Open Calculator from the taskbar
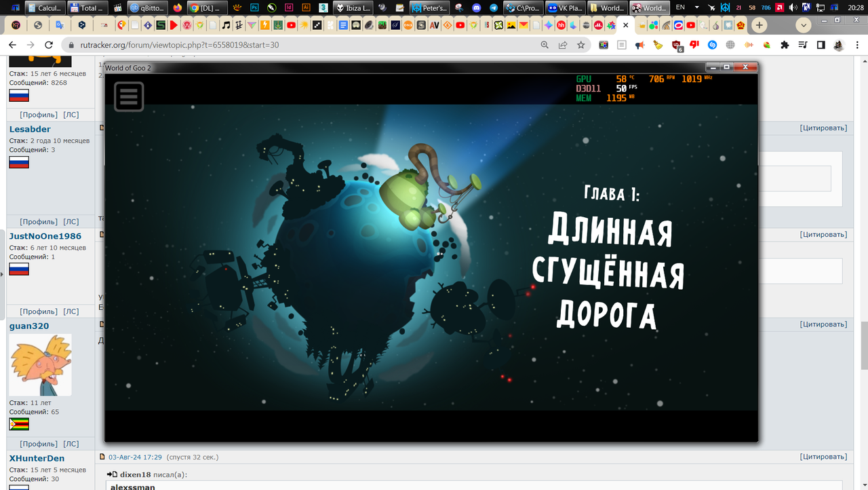The height and width of the screenshot is (490, 868). pos(44,8)
